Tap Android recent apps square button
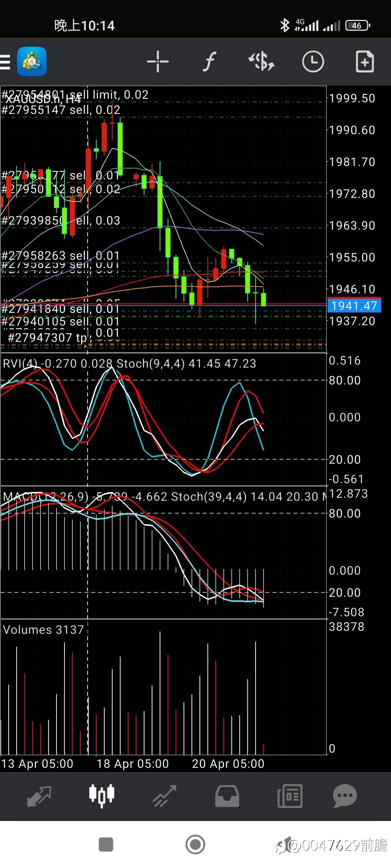 pyautogui.click(x=106, y=845)
